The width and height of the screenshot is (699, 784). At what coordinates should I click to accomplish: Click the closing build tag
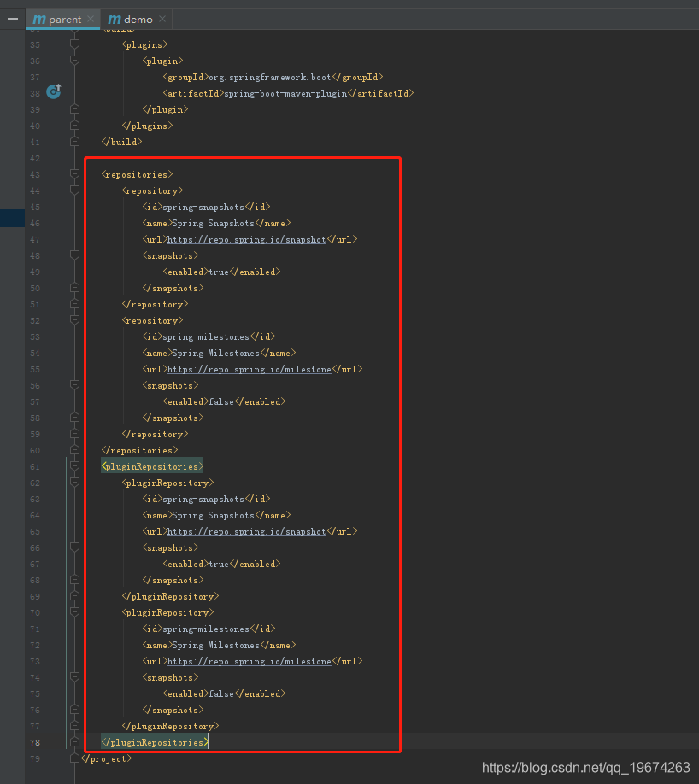pyautogui.click(x=121, y=142)
